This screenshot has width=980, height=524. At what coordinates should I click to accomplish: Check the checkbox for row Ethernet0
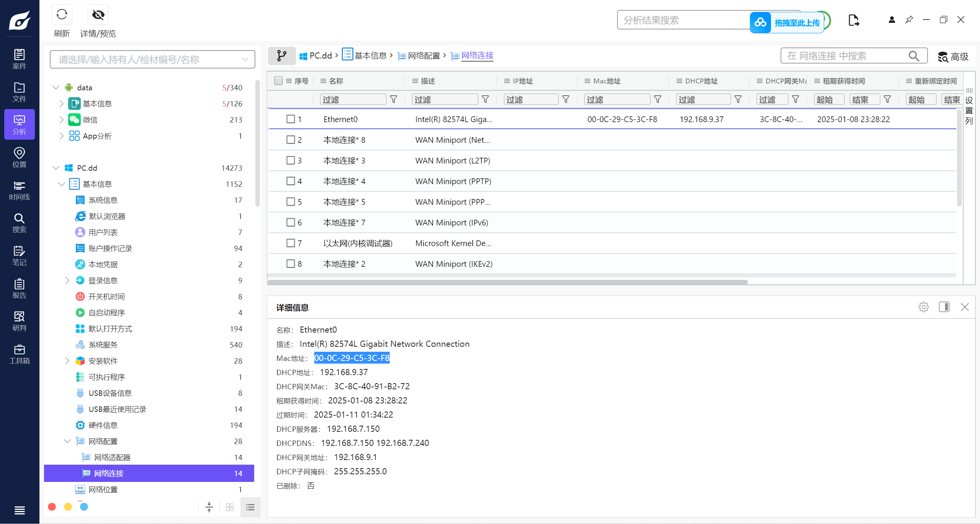(291, 119)
